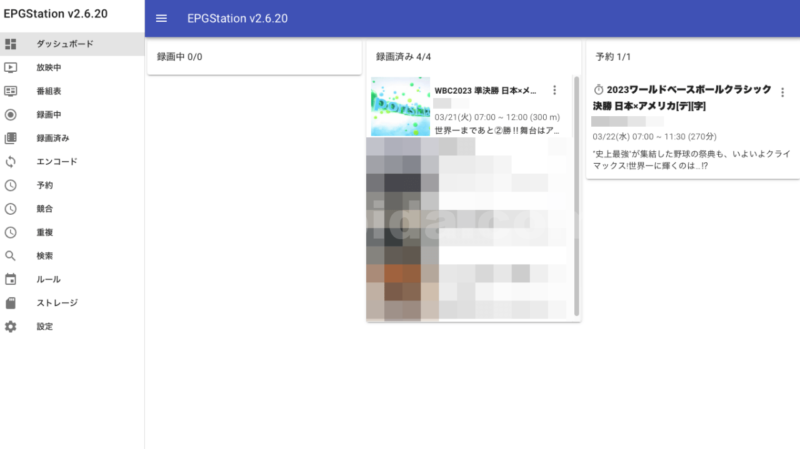The image size is (800, 449).
Task: Click the ルール calendar icon
Action: click(11, 279)
